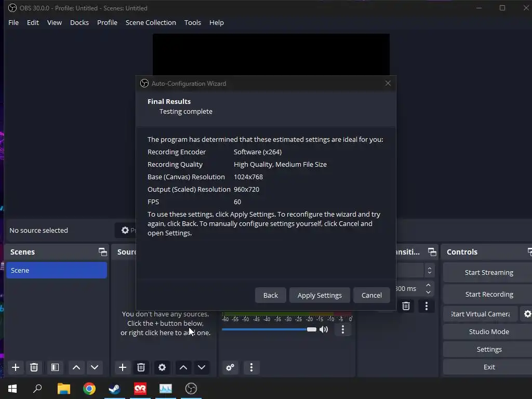This screenshot has width=532, height=399.
Task: Cancel the Auto-Configuration Wizard
Action: [371, 295]
